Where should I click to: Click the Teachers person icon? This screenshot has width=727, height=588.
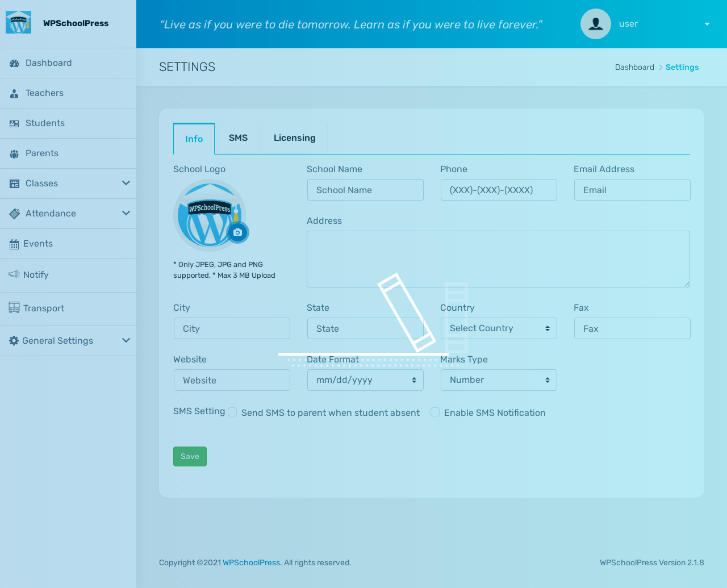(x=14, y=94)
